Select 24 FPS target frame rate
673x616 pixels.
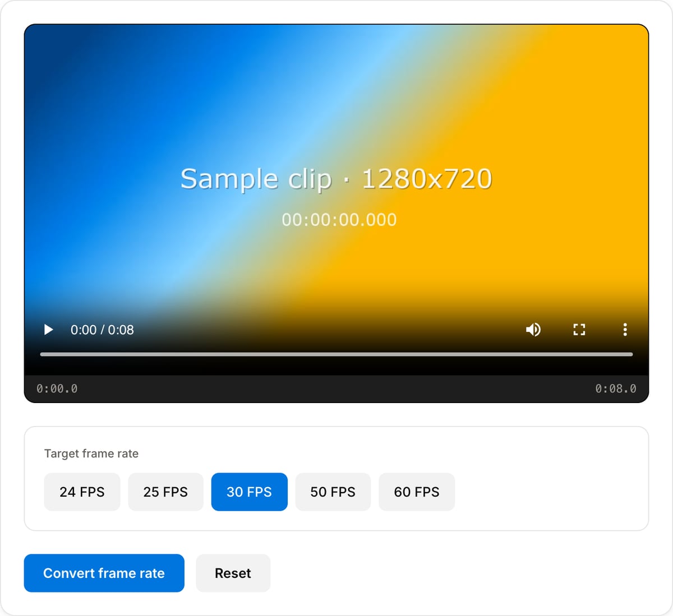pos(82,492)
